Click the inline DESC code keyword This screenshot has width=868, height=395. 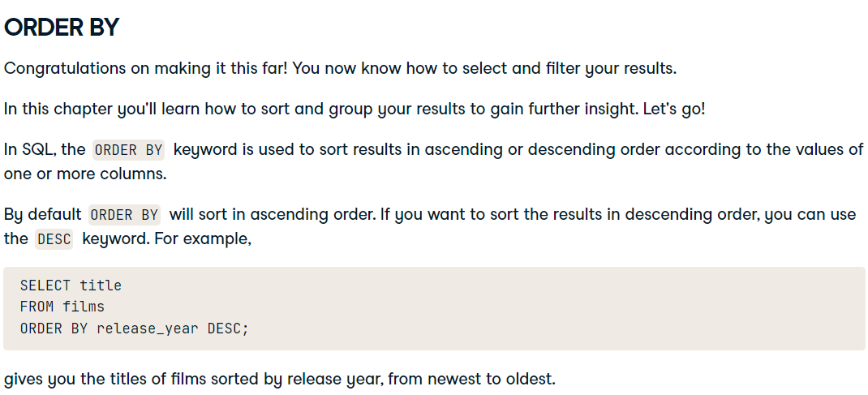pos(54,239)
